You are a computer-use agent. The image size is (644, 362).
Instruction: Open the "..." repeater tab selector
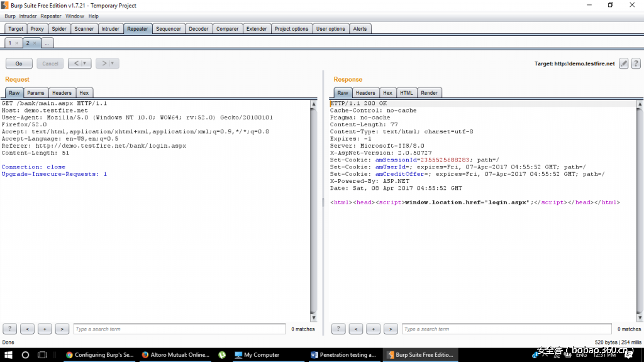[47, 43]
